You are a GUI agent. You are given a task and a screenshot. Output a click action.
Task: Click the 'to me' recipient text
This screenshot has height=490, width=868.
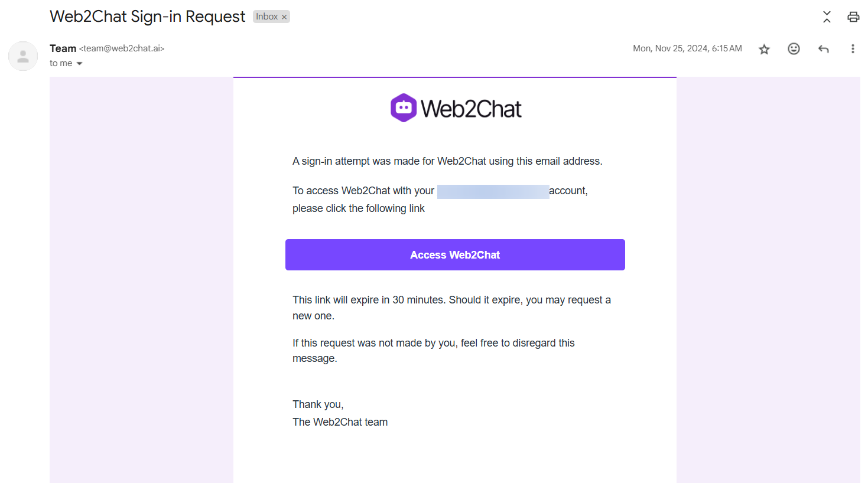pyautogui.click(x=61, y=63)
